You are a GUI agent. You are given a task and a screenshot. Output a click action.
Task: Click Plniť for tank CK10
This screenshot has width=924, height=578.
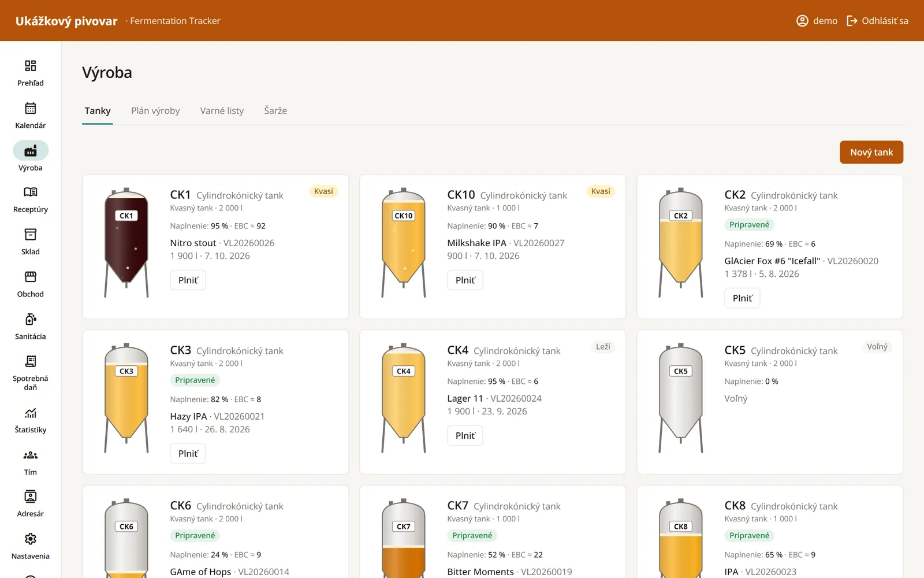(x=465, y=280)
